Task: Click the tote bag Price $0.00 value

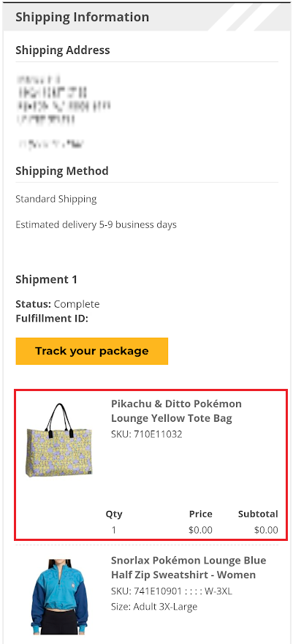Action: click(200, 530)
